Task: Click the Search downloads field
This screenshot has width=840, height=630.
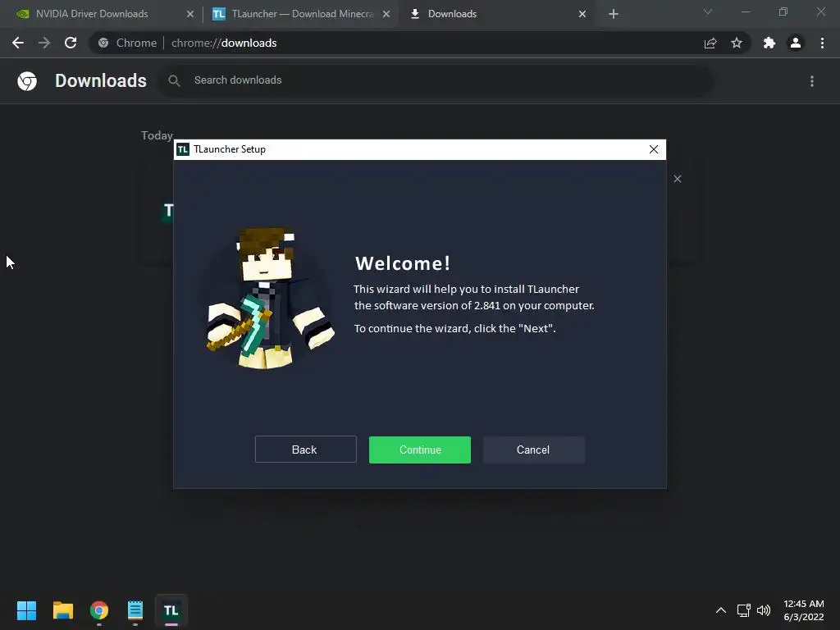Action: [435, 80]
